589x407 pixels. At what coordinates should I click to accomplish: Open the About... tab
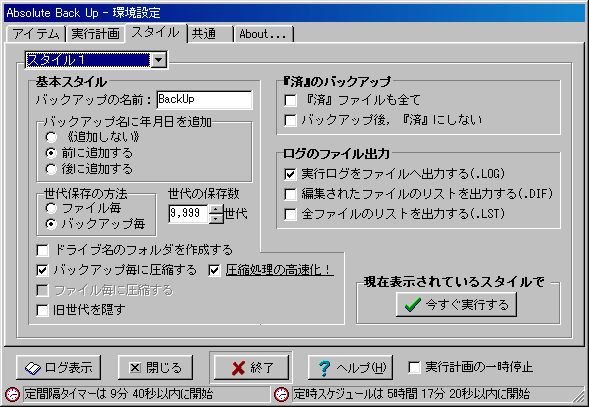point(263,34)
